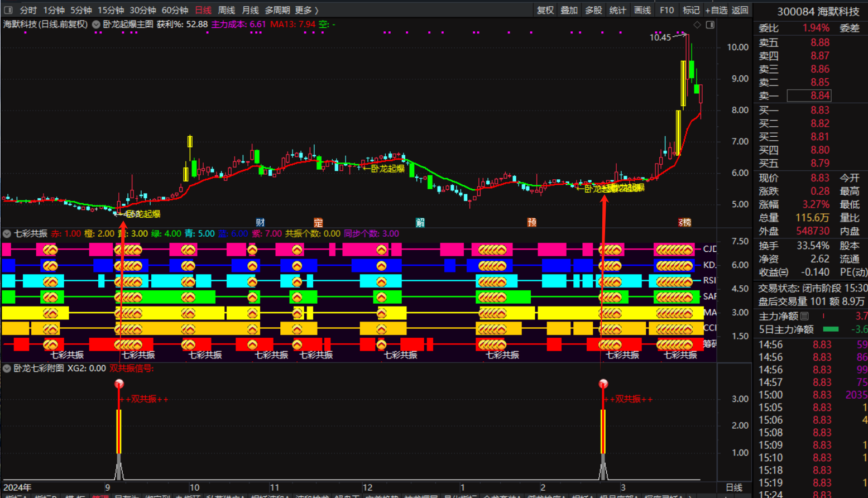Click the 财 finance event marker
868x498 pixels.
[x=260, y=222]
